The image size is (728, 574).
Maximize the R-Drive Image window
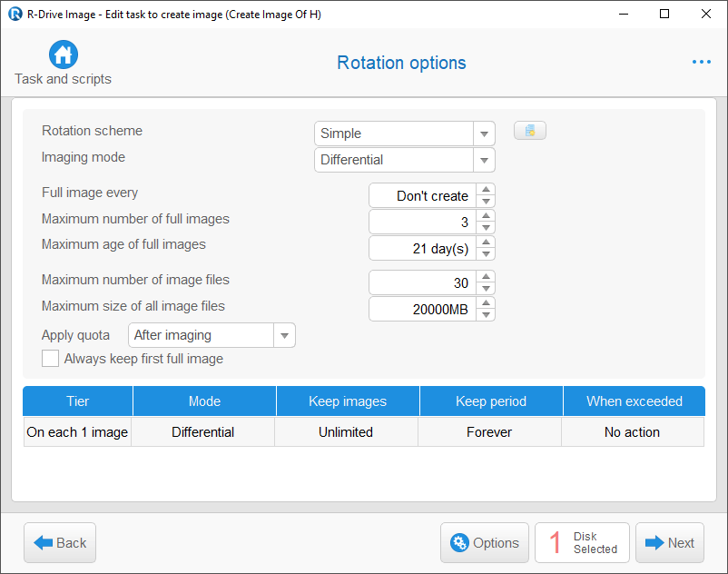pos(664,14)
